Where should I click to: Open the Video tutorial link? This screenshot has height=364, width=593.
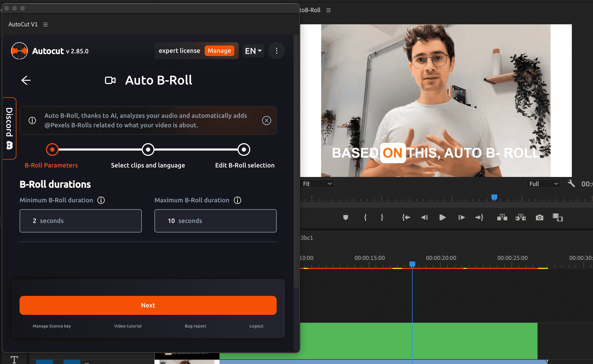click(x=128, y=326)
